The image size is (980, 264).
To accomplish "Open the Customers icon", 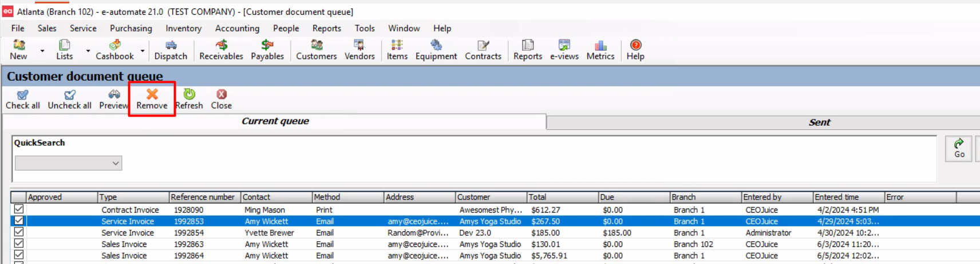I will tap(317, 50).
